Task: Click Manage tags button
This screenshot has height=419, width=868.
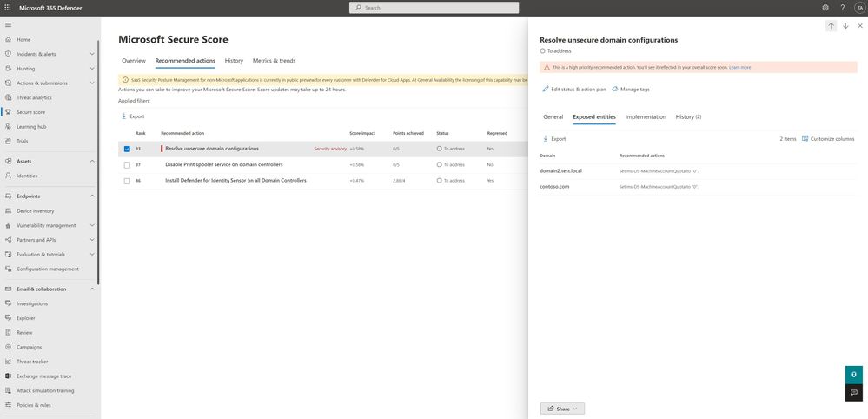Action: (x=631, y=90)
